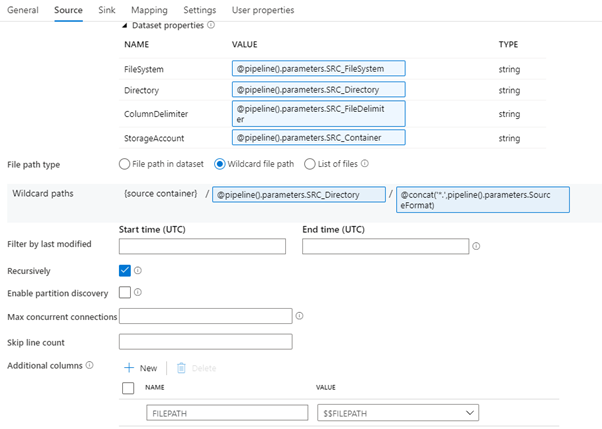Edit the FILEPATH column name field
Image resolution: width=602 pixels, height=429 pixels.
[227, 413]
